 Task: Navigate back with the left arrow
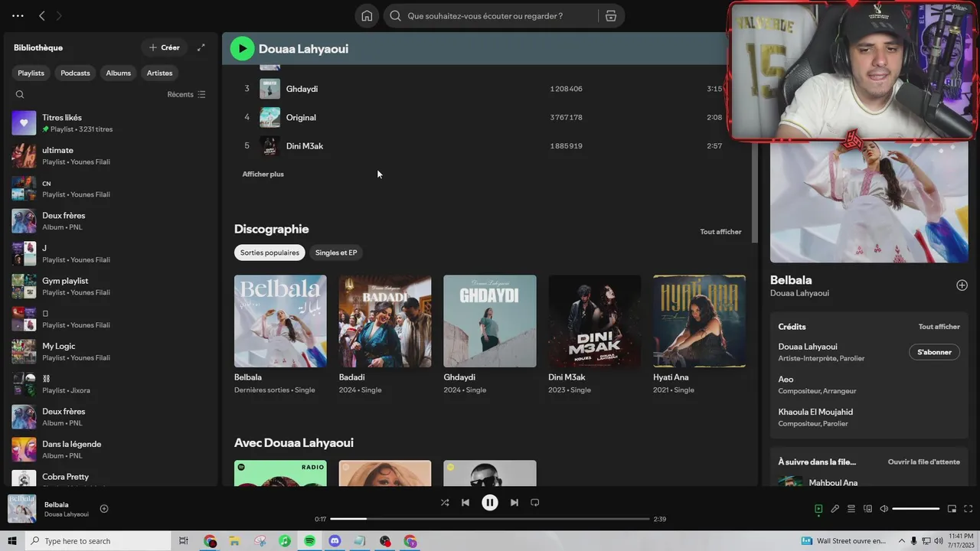42,16
